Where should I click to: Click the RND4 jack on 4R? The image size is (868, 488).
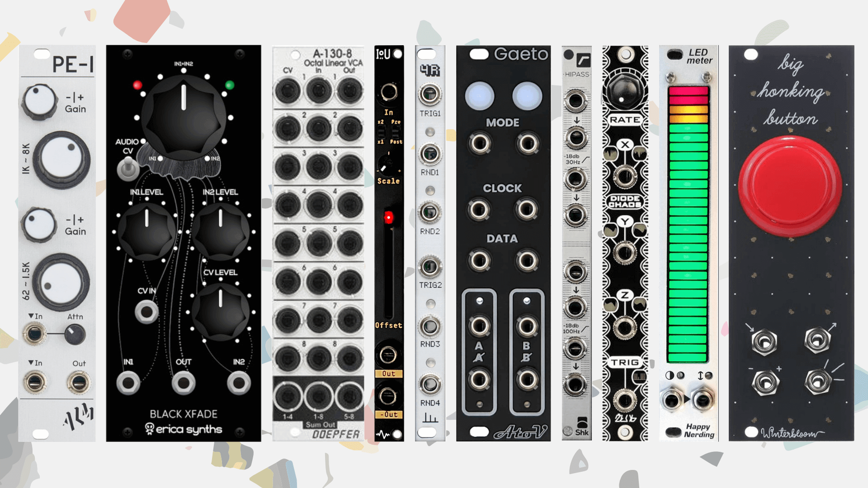[x=429, y=384]
